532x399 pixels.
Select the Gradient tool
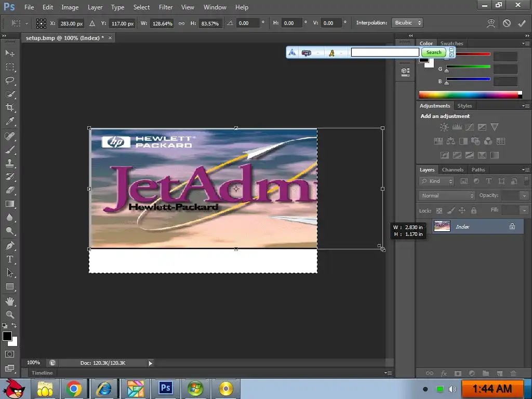click(10, 204)
